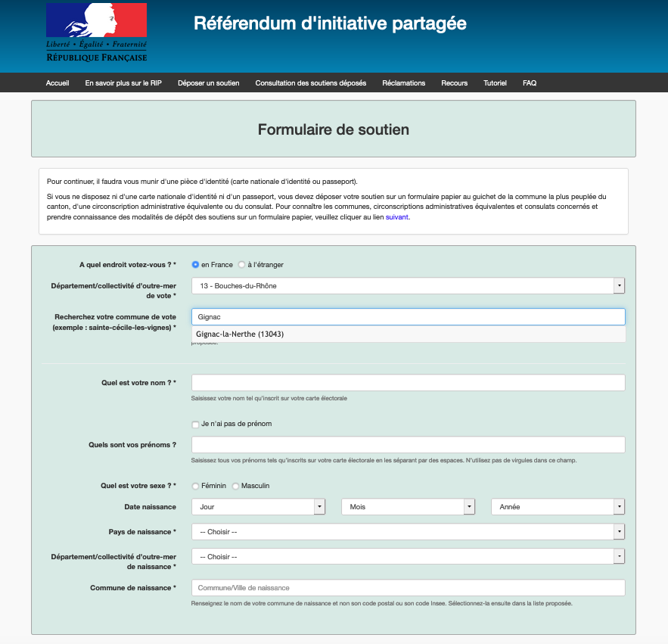Open the Accueil menu item
Screen dimensions: 668x644
57,83
